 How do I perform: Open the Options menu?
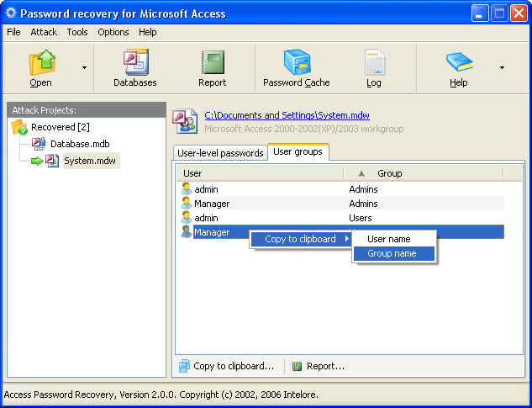tap(113, 32)
